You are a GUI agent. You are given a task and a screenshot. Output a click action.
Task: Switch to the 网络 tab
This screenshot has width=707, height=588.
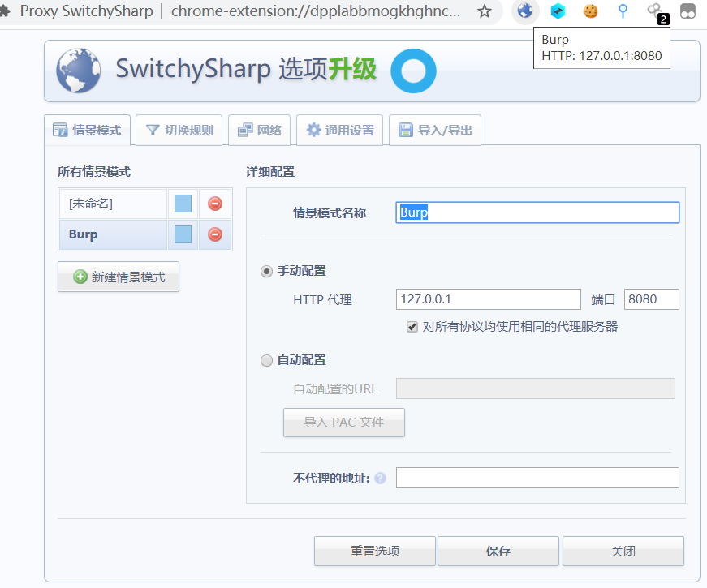[259, 131]
